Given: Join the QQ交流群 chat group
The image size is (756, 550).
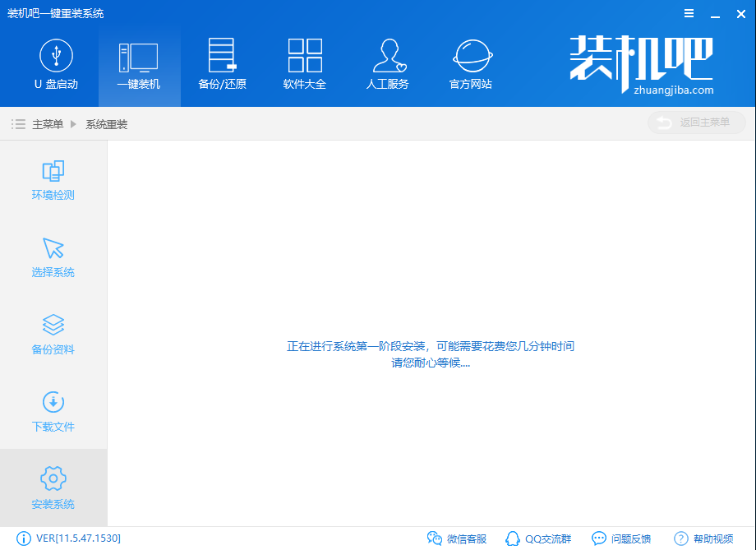Looking at the screenshot, I should point(538,538).
